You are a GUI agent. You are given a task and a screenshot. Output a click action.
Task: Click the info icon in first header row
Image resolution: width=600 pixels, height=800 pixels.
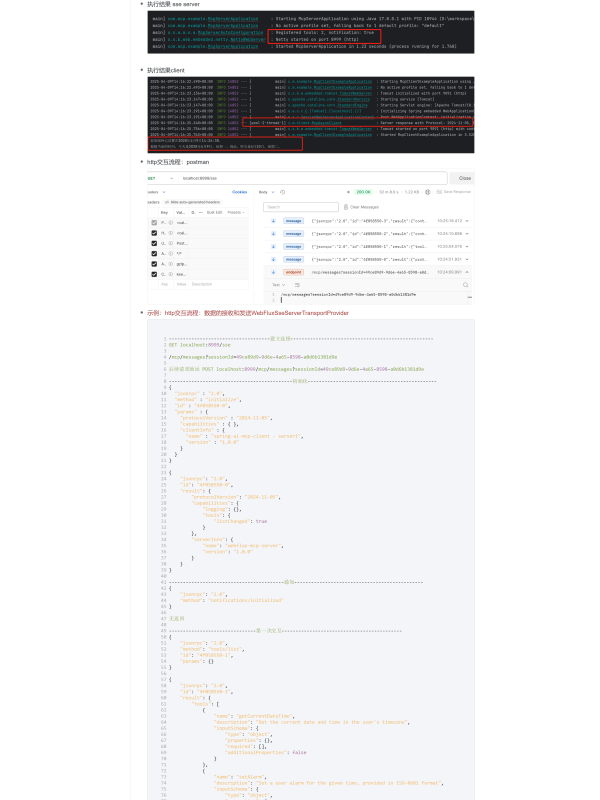[170, 222]
